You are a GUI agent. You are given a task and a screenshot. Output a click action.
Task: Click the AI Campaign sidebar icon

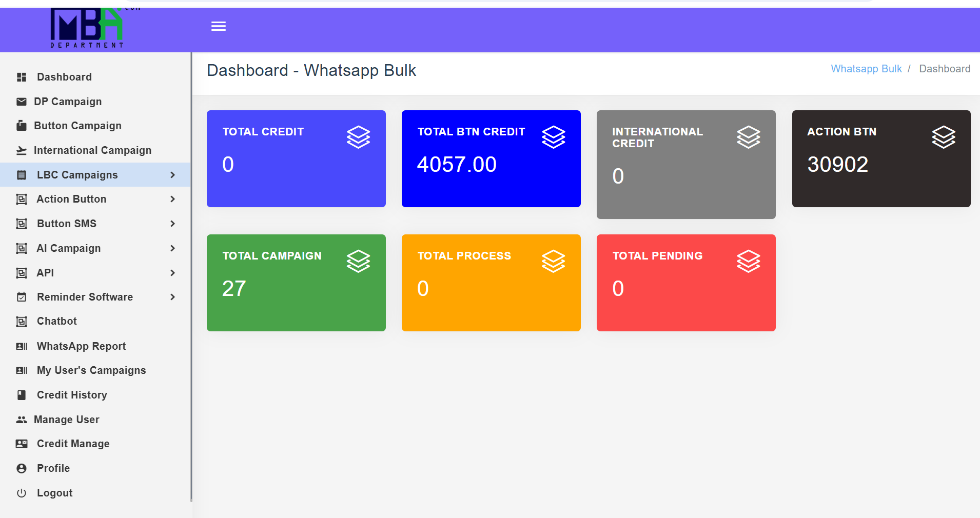[x=22, y=248]
